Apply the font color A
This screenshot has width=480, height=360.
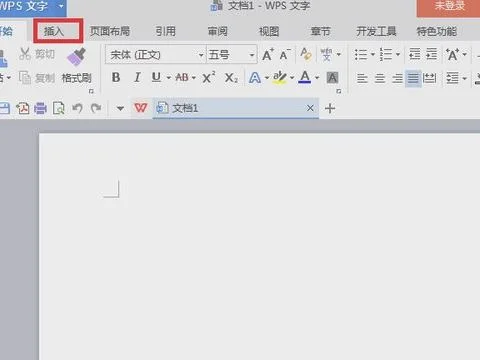305,78
